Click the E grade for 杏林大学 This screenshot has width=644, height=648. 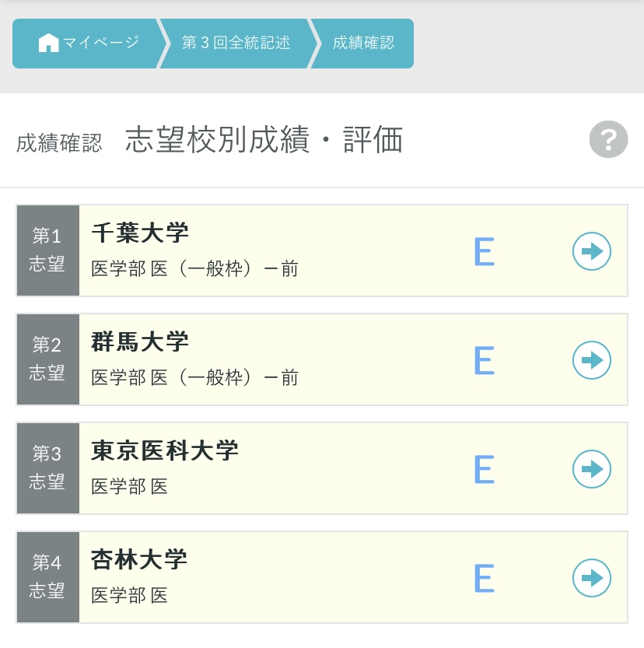[x=484, y=578]
